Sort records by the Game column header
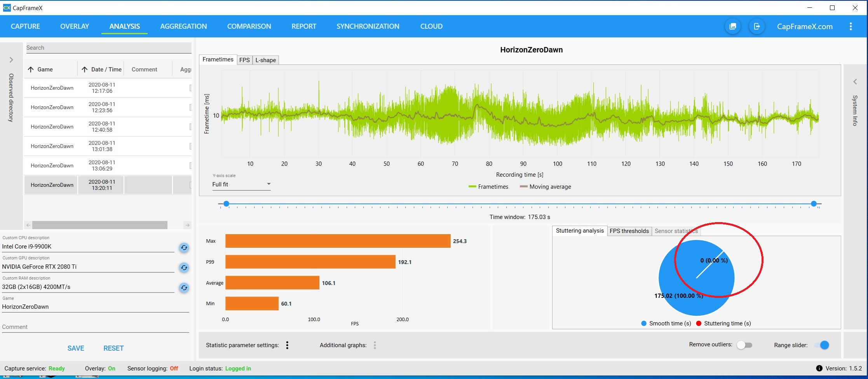 point(45,70)
